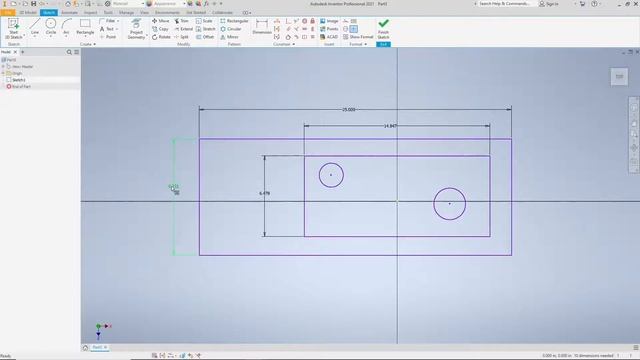Click the Help question mark button
Screen dimensions: 640x360
594,4
